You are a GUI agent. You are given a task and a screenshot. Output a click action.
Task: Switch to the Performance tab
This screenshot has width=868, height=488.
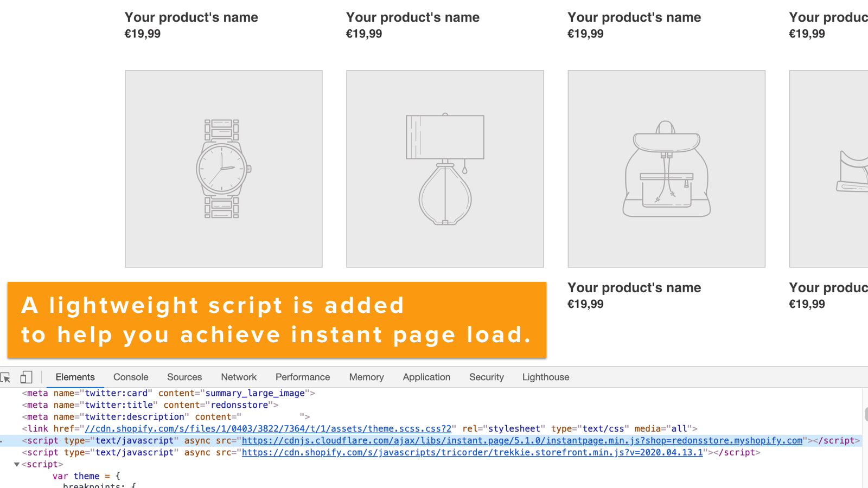303,377
